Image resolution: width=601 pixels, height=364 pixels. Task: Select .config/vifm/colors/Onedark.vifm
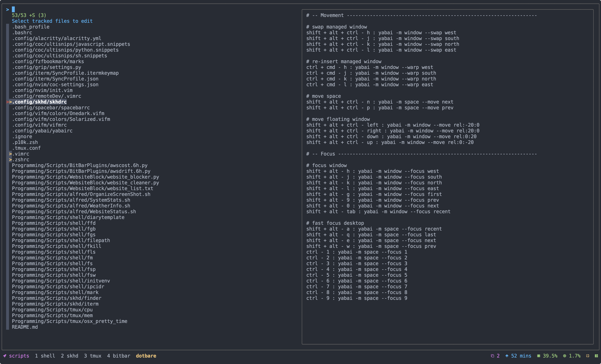58,113
